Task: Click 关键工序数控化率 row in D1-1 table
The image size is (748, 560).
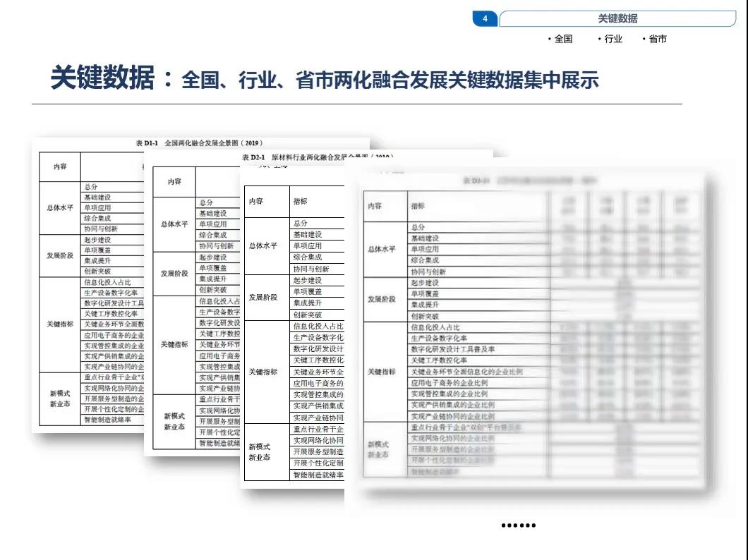Action: point(113,314)
